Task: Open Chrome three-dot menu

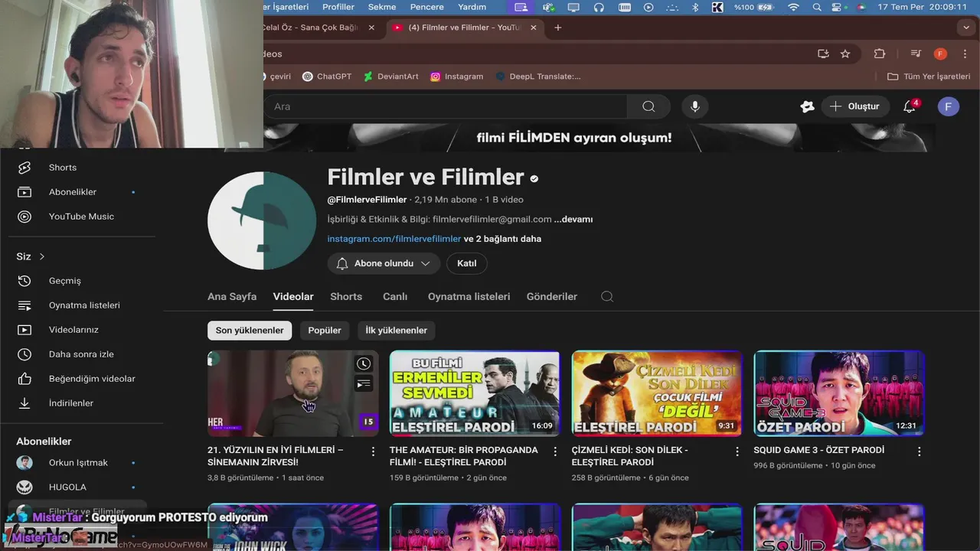Action: [965, 54]
